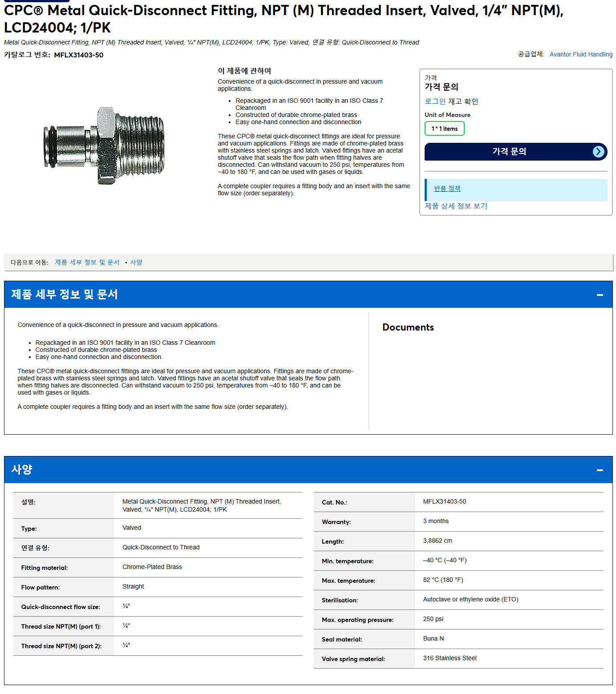This screenshot has width=616, height=694.
Task: Jump to 제품 세부 정보 및 문서 anchor
Action: coord(87,262)
